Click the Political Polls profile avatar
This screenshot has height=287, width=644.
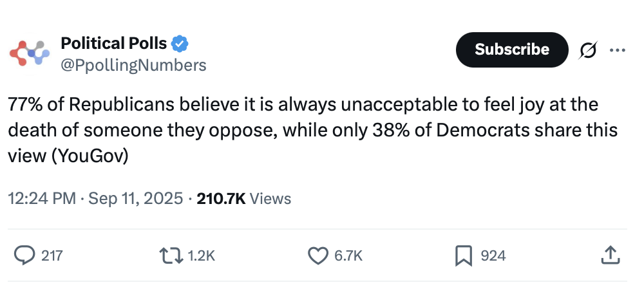[29, 53]
